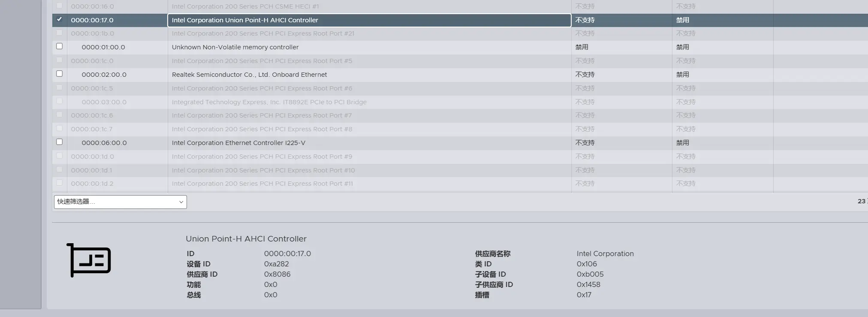This screenshot has height=317, width=868.
Task: Open the 快速筛选器 quick filter dropdown
Action: [120, 202]
